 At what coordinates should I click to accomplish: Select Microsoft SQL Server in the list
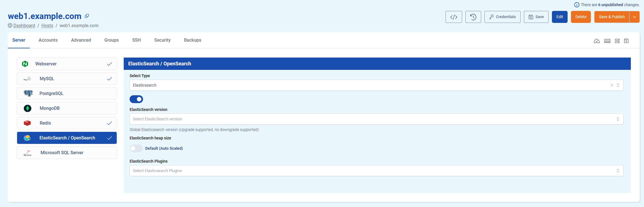click(x=67, y=153)
